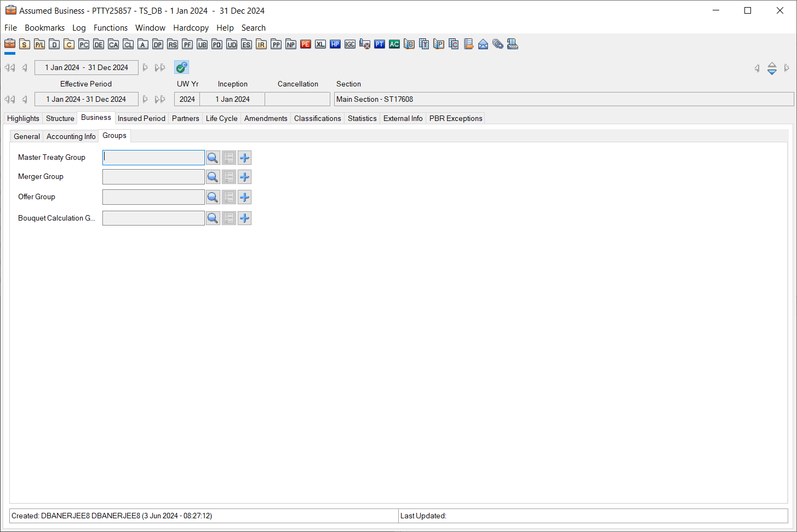
Task: Switch to the Life Cycle tab
Action: (221, 118)
